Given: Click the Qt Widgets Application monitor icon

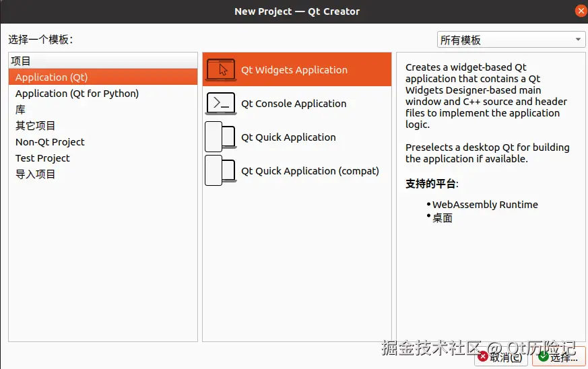Looking at the screenshot, I should (x=221, y=70).
